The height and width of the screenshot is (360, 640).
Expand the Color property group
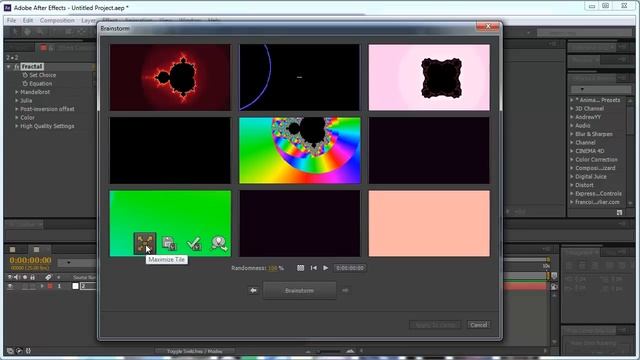[x=17, y=118]
